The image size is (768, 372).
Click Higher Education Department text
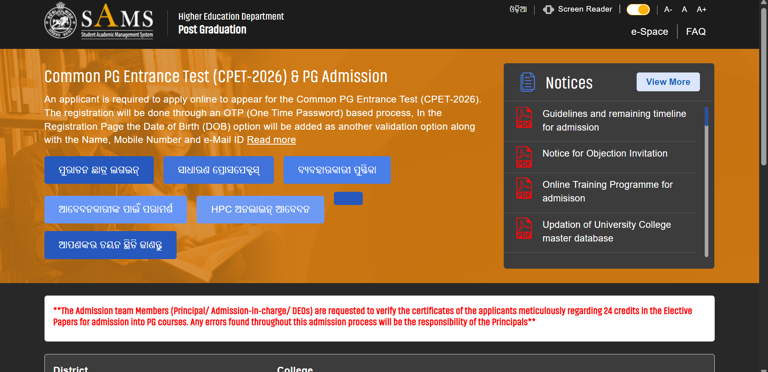click(231, 17)
